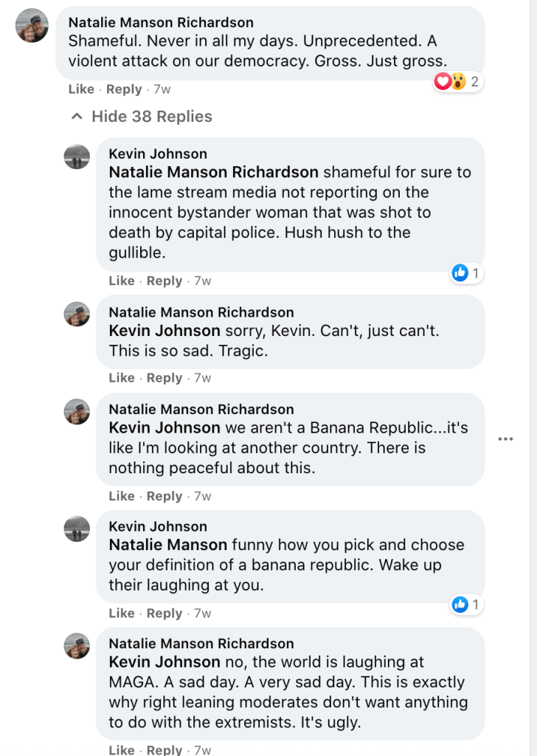The width and height of the screenshot is (537, 756).
Task: Open the three-dots comment options menu
Action: coord(505,439)
